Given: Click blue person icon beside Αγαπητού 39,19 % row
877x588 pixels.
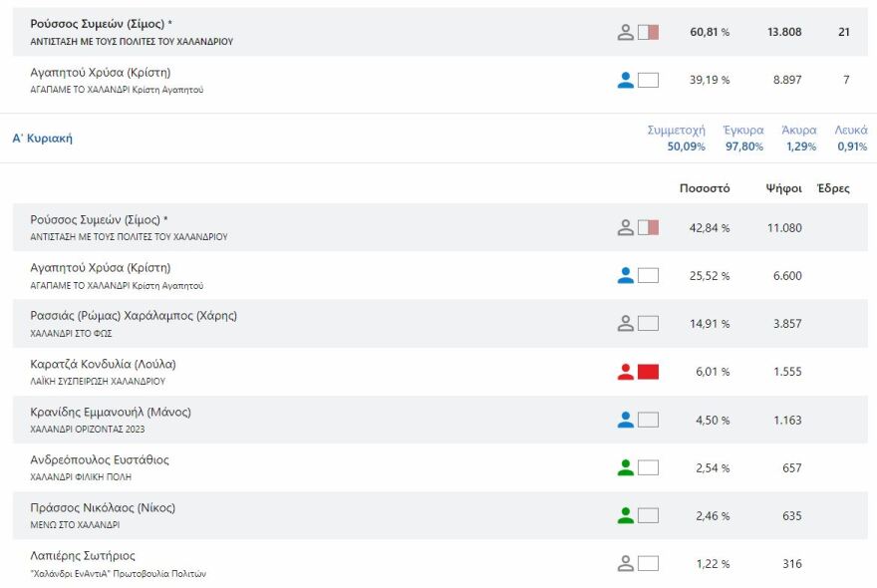Looking at the screenshot, I should (626, 80).
